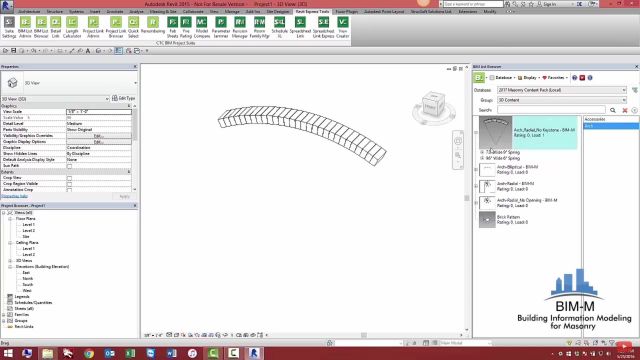The height and width of the screenshot is (360, 640).
Task: Click the search magnifier icon in the BIM List Browser
Action: tap(613, 110)
